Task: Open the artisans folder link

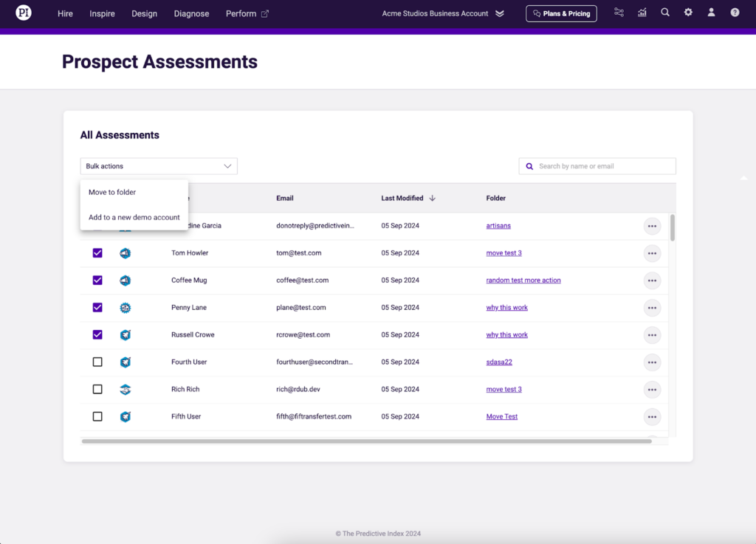Action: 498,226
